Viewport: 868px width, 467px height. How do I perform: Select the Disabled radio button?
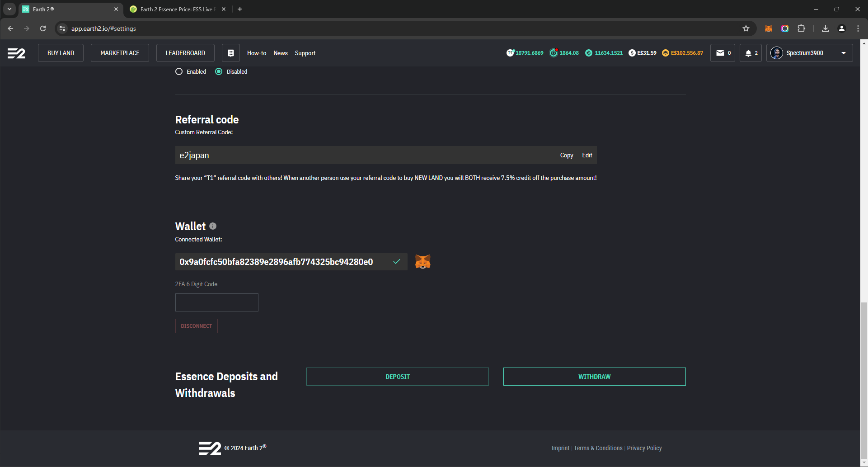[x=219, y=71]
